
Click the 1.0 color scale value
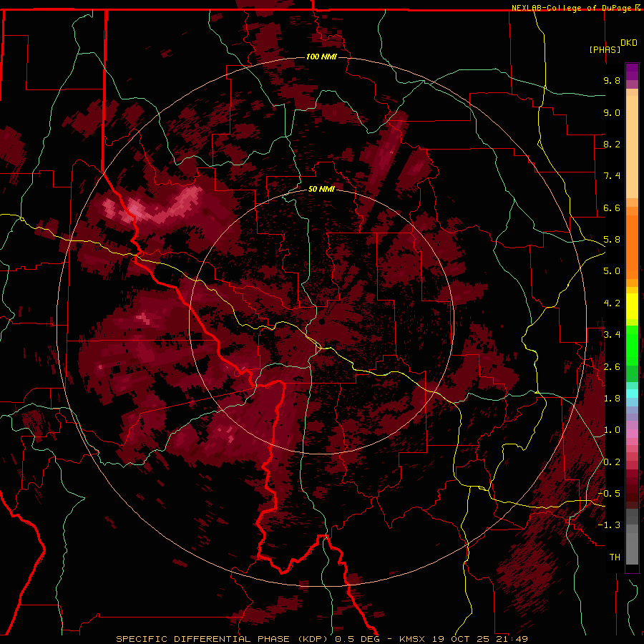pos(612,430)
